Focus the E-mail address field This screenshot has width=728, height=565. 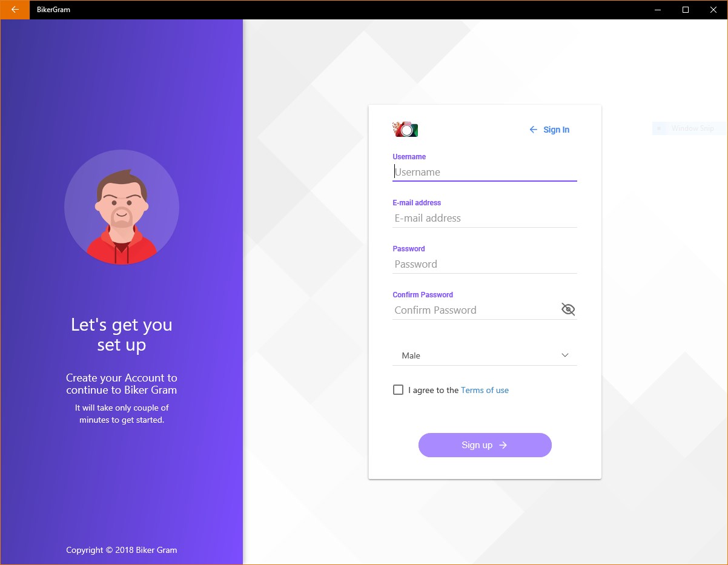(485, 218)
